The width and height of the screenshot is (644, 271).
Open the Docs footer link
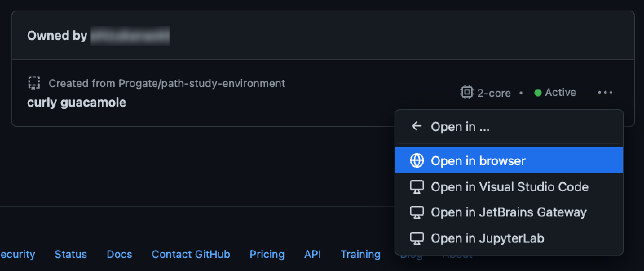(119, 254)
